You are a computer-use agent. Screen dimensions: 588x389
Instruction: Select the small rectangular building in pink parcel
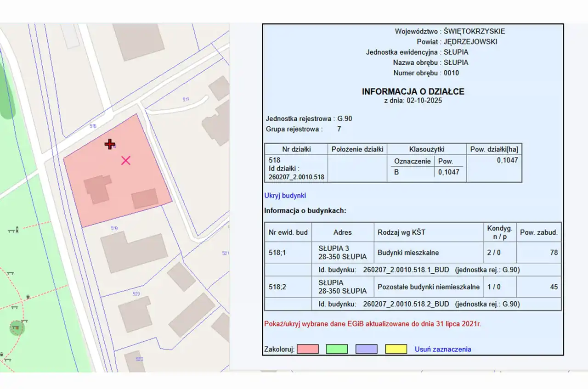coord(145,198)
